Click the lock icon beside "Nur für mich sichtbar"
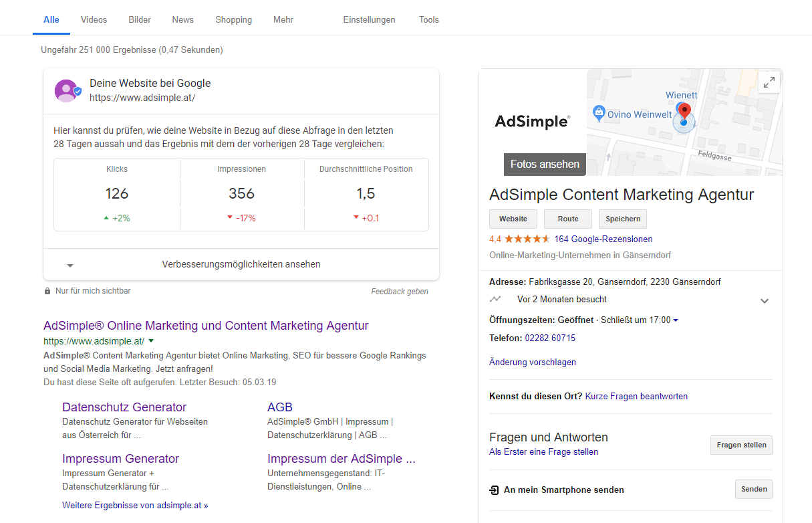This screenshot has height=523, width=812. 46,290
